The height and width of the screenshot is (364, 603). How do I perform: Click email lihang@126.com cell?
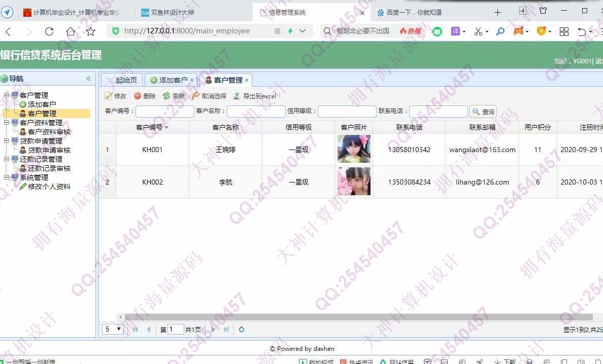pos(482,182)
